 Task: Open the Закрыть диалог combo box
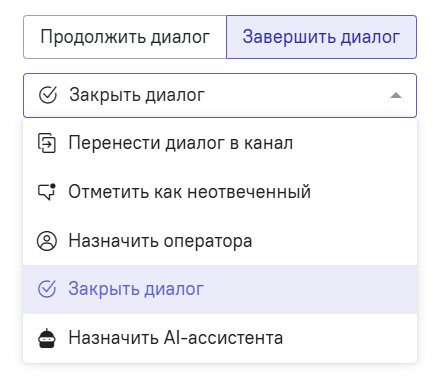pyautogui.click(x=220, y=95)
